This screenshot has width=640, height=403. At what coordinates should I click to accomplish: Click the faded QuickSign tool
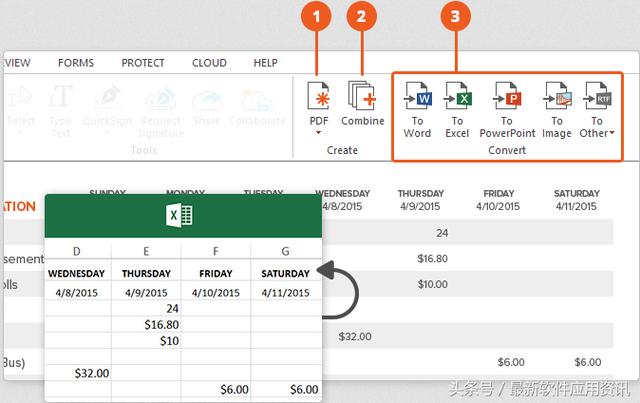click(x=107, y=109)
